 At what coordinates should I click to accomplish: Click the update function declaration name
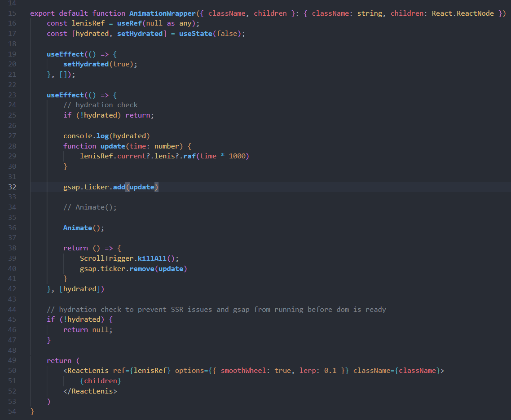tap(112, 146)
